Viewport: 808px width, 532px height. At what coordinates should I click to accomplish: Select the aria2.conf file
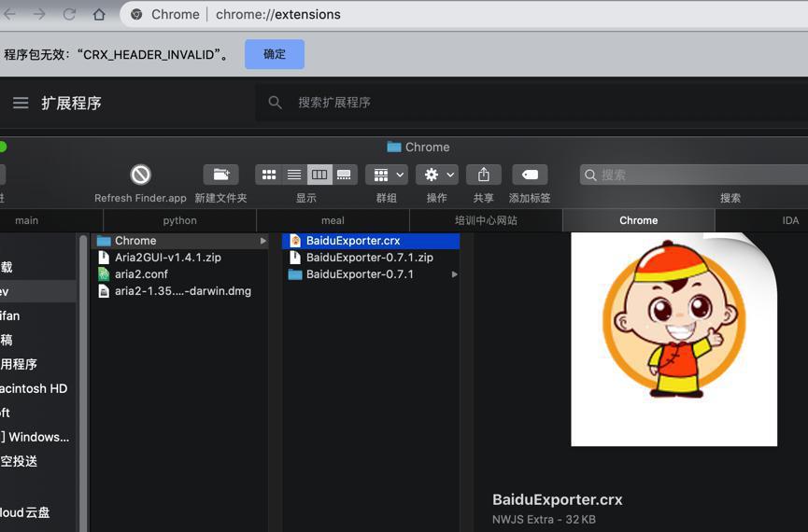click(180, 274)
